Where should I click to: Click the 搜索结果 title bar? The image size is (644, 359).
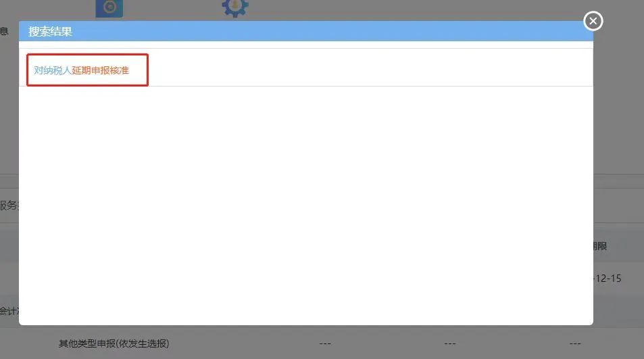(x=305, y=31)
